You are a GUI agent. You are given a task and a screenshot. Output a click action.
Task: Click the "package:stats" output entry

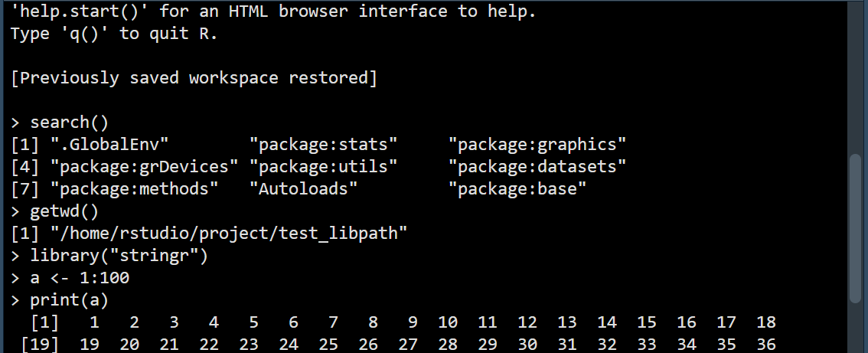click(324, 144)
